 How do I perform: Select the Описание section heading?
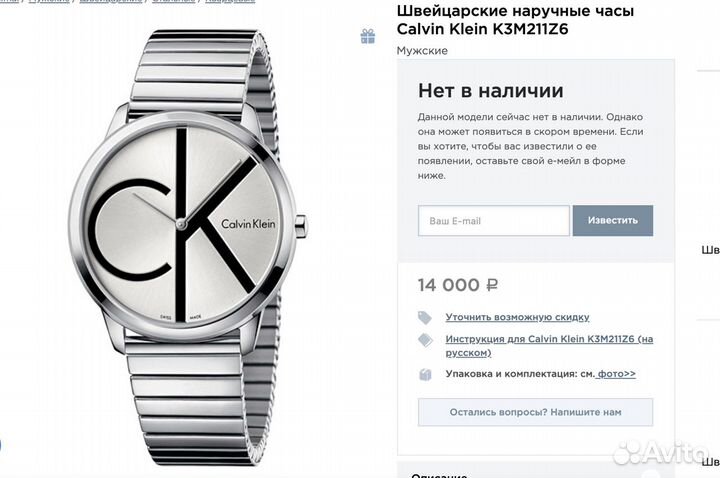point(439,475)
